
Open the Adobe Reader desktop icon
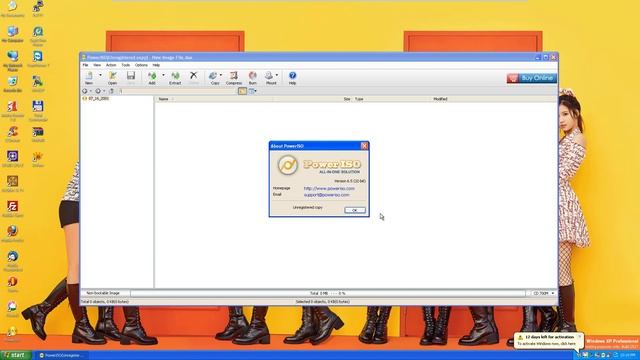(13, 111)
